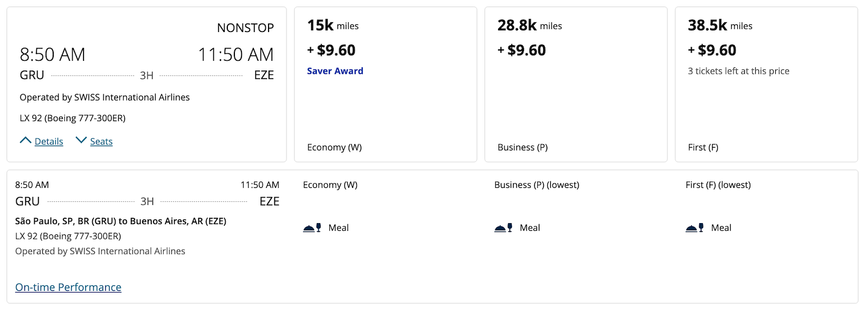
Task: Open the Seats link
Action: point(101,141)
